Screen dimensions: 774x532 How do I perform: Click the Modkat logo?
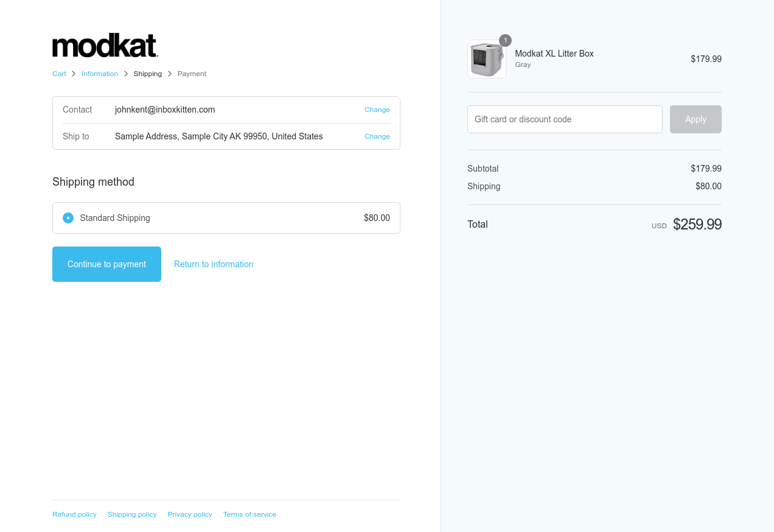105,46
